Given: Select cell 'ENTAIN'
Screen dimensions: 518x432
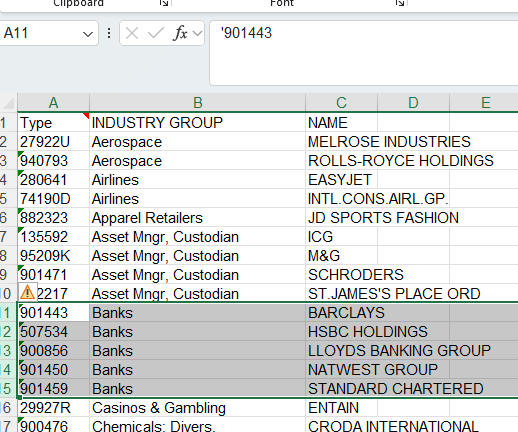Looking at the screenshot, I should (x=341, y=408).
